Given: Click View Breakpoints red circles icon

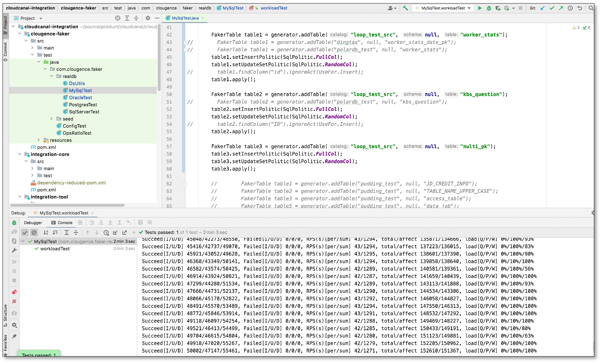Looking at the screenshot, I should point(14,292).
